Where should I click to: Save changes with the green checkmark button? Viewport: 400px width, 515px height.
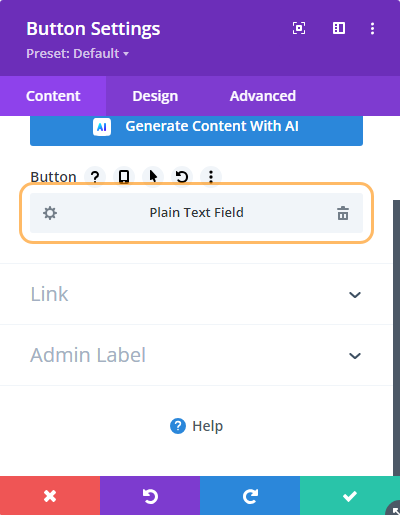point(350,496)
